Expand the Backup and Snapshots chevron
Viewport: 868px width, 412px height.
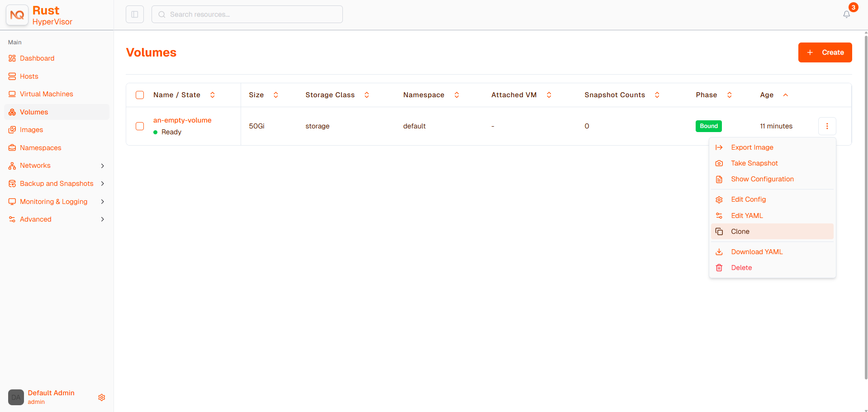click(x=103, y=184)
